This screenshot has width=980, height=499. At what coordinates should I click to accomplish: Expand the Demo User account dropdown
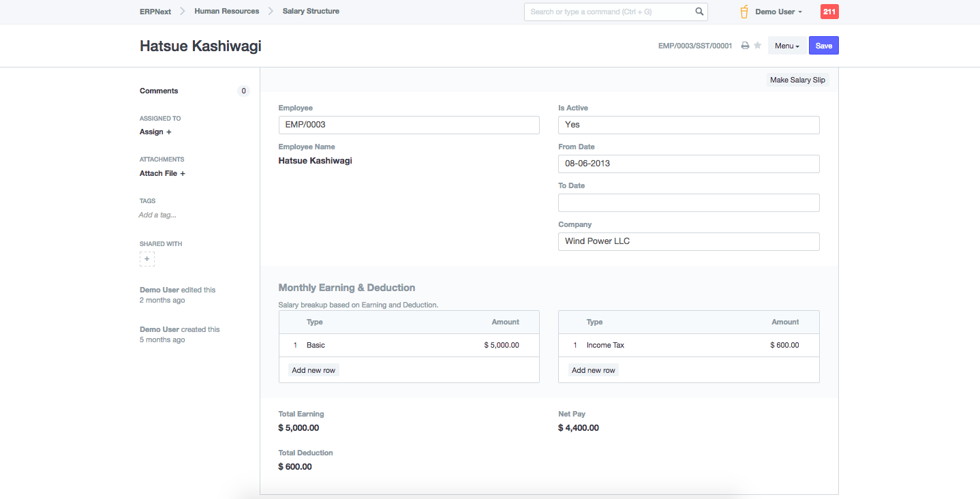pos(778,12)
